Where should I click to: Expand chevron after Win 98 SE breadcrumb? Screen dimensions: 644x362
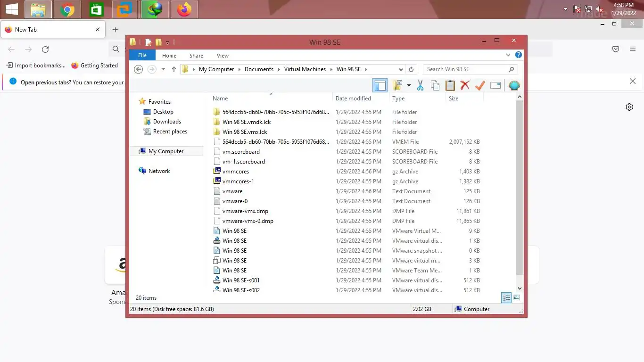click(x=366, y=69)
